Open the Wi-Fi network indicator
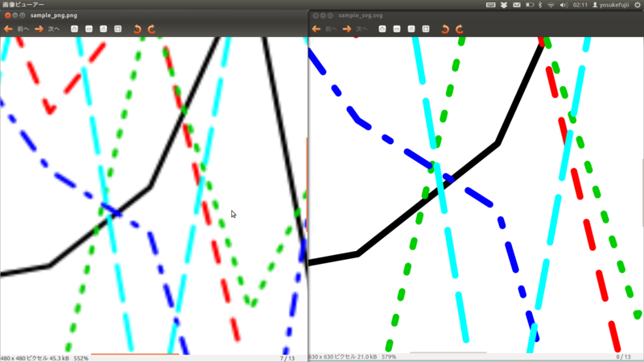Viewport: 644px width, 362px height. click(551, 5)
